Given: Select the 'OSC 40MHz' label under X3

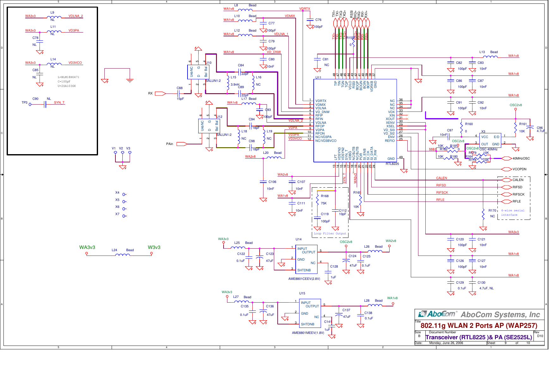Looking at the screenshot, I should coord(489,149).
